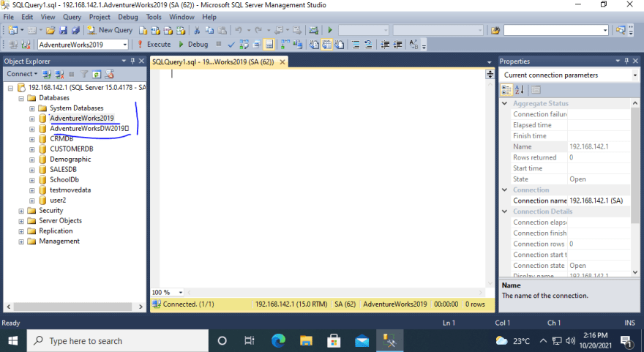644x352 pixels.
Task: Expand the Security folder
Action: pyautogui.click(x=21, y=211)
